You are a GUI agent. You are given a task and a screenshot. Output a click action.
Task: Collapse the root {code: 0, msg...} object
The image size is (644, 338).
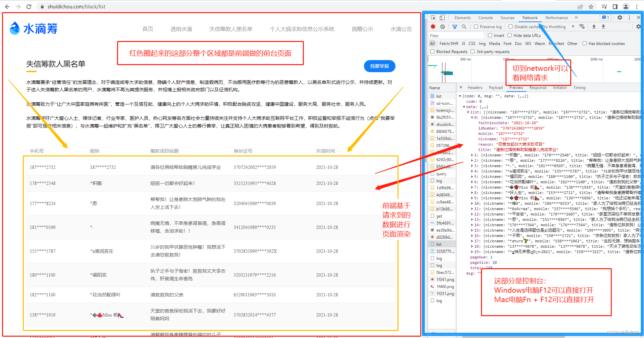460,96
